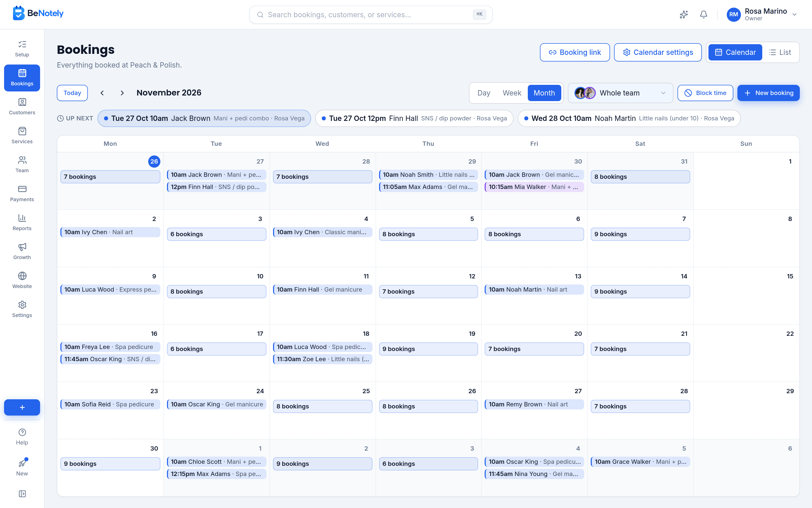
Task: Focus the search bookings field
Action: pyautogui.click(x=370, y=14)
